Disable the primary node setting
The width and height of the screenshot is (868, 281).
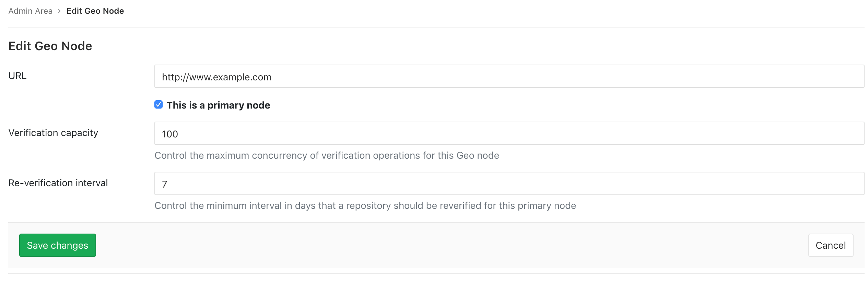(158, 104)
